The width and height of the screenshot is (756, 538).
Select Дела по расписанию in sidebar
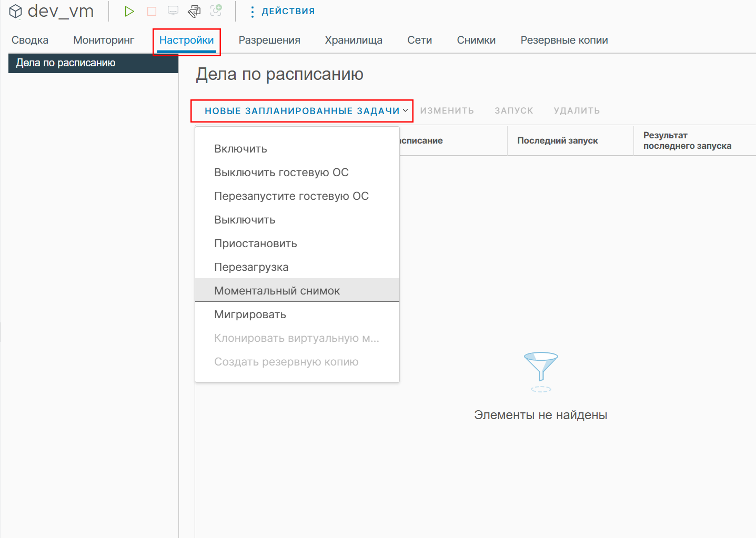(93, 63)
